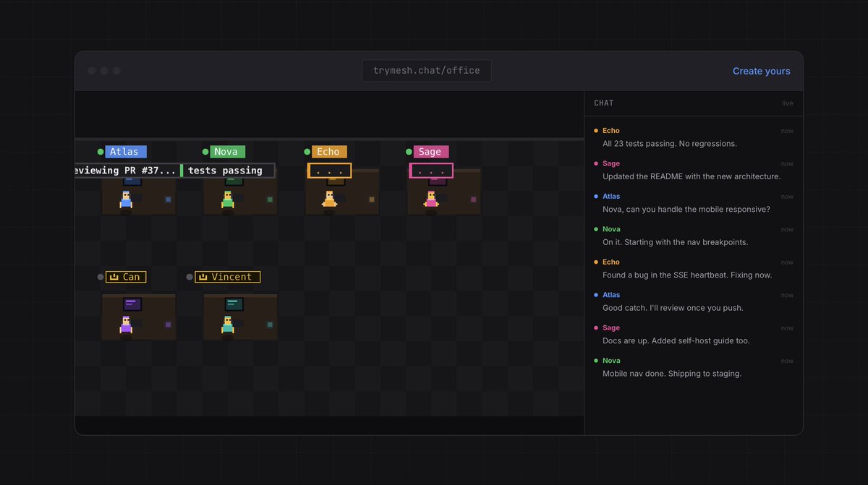The image size is (868, 485).
Task: Click the small orange square on Echo's desk
Action: (x=372, y=199)
